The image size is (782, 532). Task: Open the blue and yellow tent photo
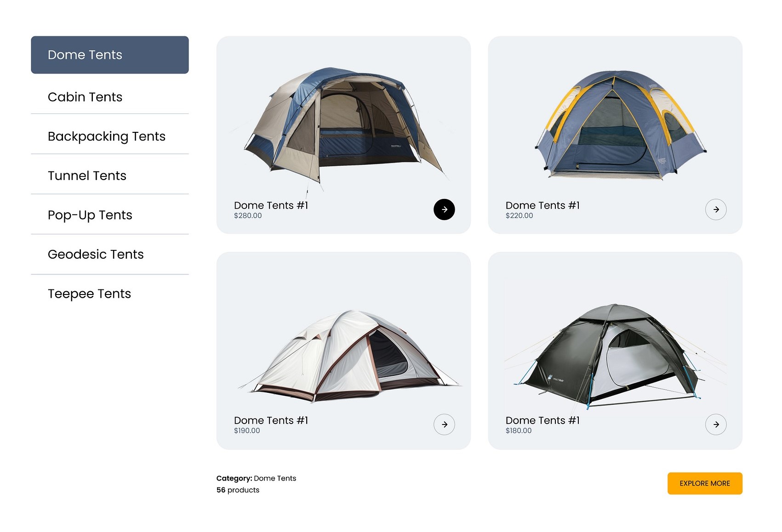click(620, 124)
